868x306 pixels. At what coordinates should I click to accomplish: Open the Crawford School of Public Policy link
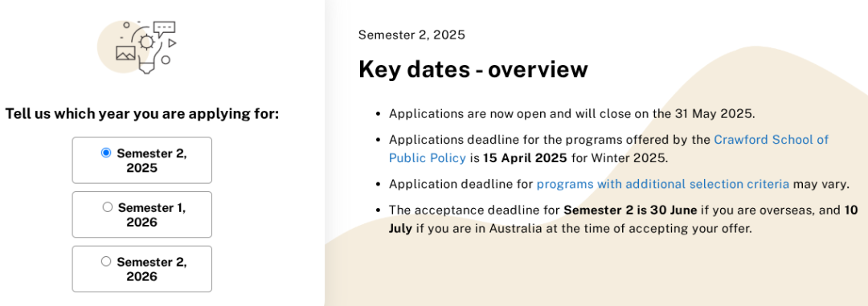pyautogui.click(x=609, y=149)
